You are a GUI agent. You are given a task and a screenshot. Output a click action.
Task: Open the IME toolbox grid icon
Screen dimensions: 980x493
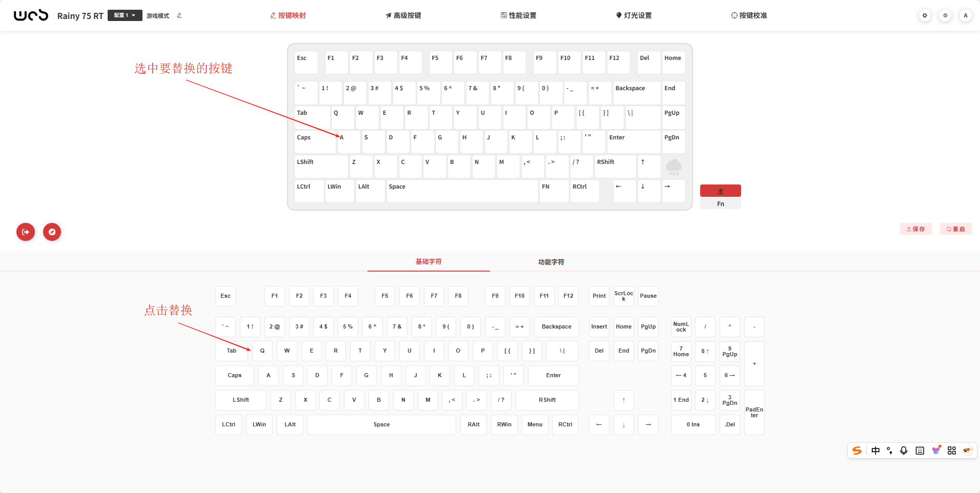(952, 450)
